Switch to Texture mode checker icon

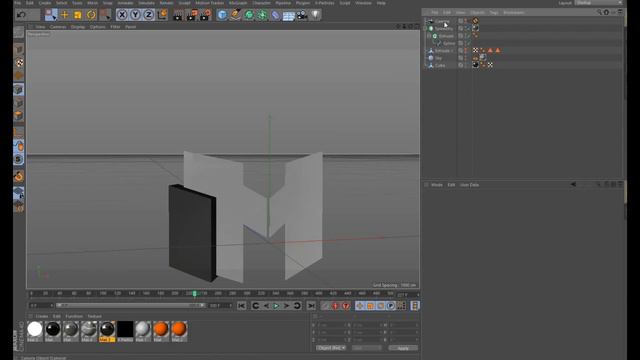(19, 62)
